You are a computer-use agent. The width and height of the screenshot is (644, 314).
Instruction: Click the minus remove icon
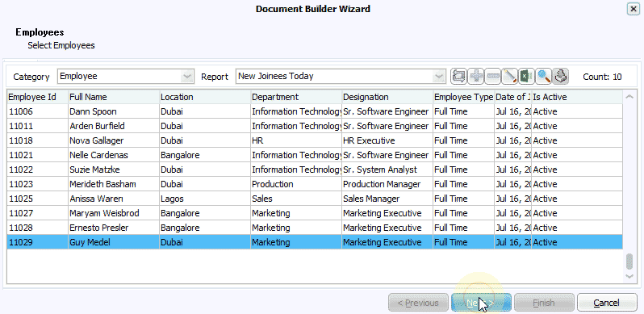coord(492,76)
